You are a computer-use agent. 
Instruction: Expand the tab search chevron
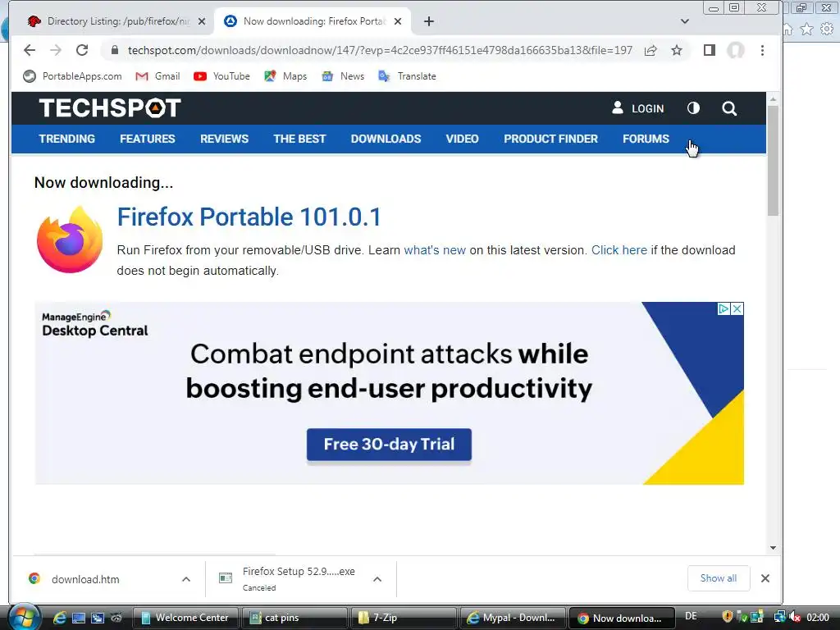685,21
